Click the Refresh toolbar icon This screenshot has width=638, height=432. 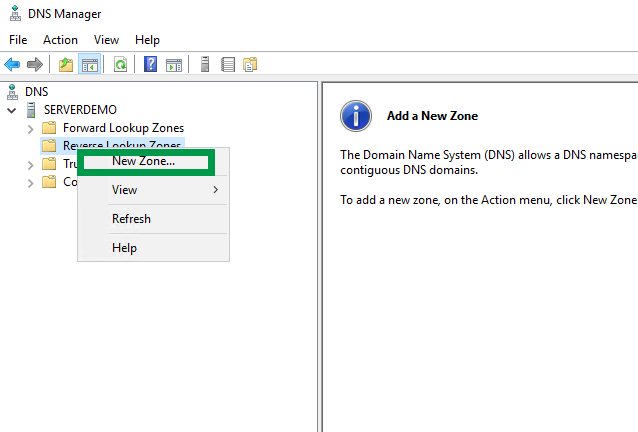pyautogui.click(x=120, y=64)
